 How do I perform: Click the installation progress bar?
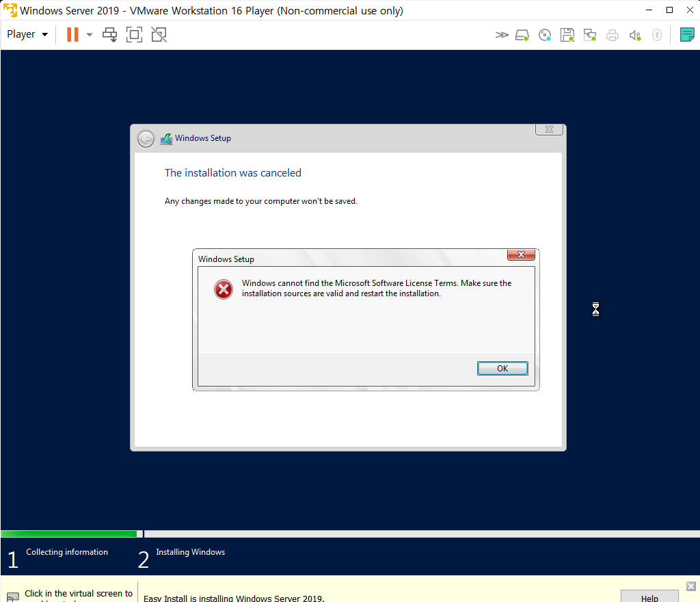(x=350, y=534)
